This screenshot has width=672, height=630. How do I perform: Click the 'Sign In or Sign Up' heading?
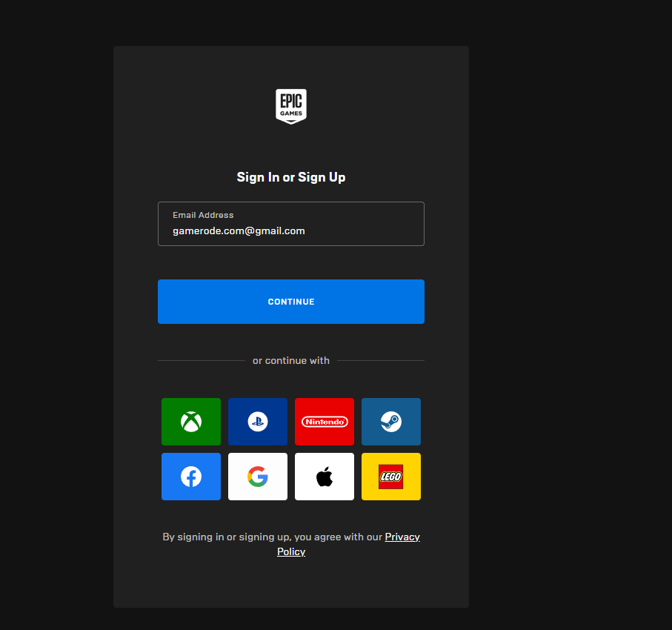pos(291,177)
